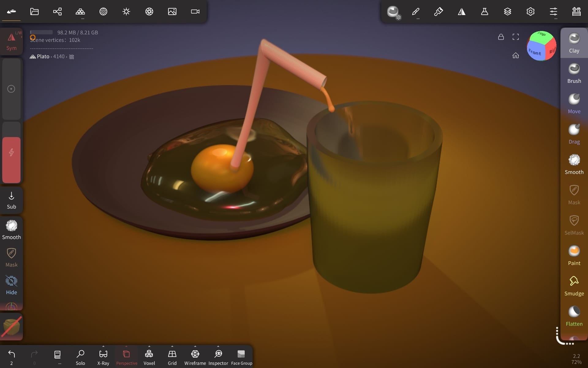
Task: Open the Interface sliders menu
Action: (x=553, y=12)
